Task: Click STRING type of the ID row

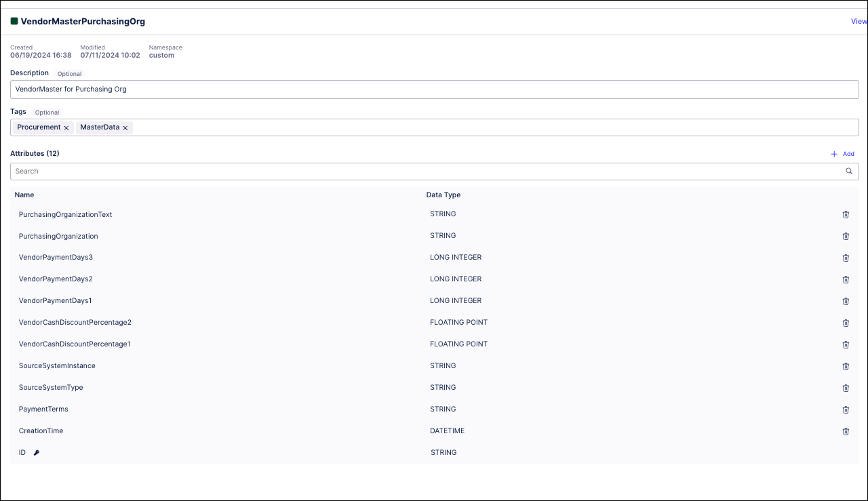Action: point(443,452)
